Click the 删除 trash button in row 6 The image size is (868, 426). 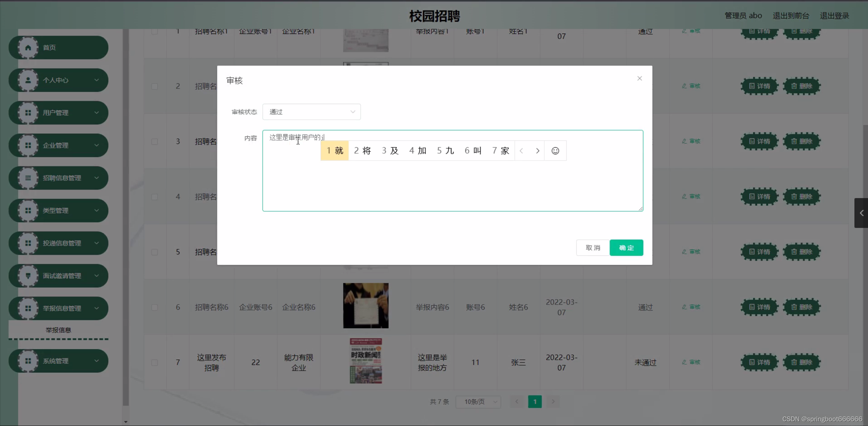(x=801, y=307)
